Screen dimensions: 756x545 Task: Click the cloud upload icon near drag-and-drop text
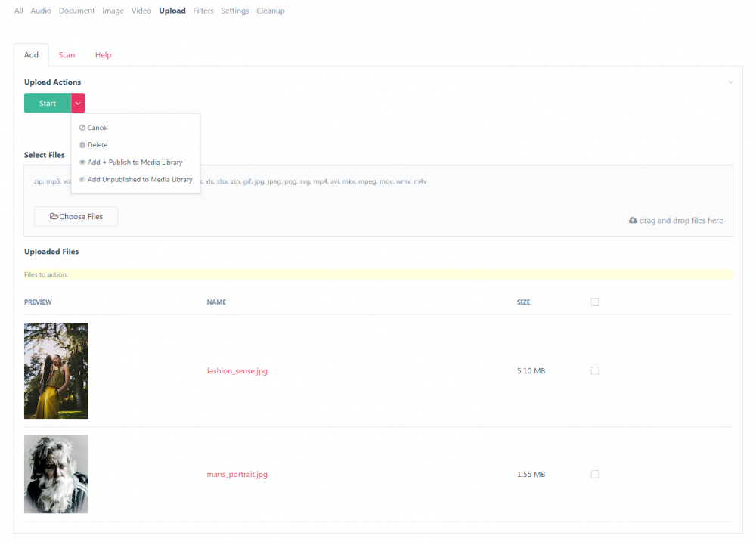[x=634, y=220]
